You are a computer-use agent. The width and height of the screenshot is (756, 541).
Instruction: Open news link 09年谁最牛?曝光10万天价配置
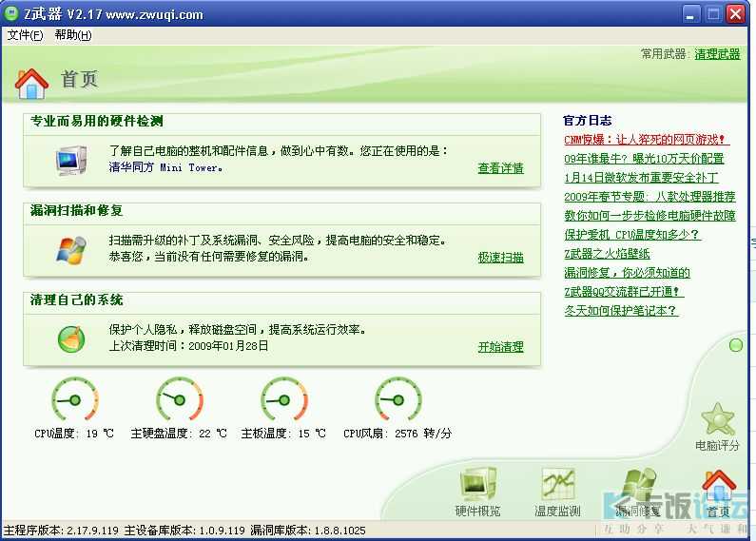coord(644,158)
